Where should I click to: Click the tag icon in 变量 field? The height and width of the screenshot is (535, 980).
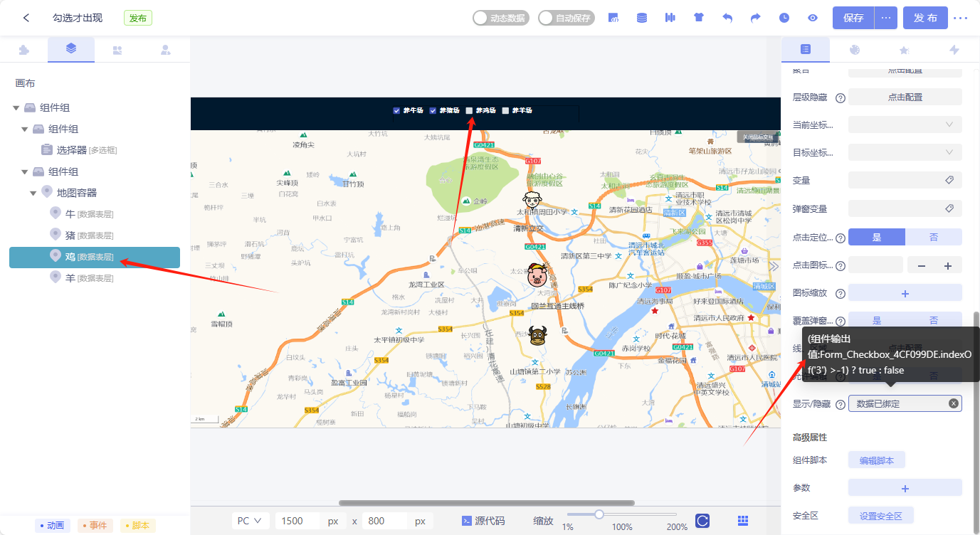(x=949, y=181)
